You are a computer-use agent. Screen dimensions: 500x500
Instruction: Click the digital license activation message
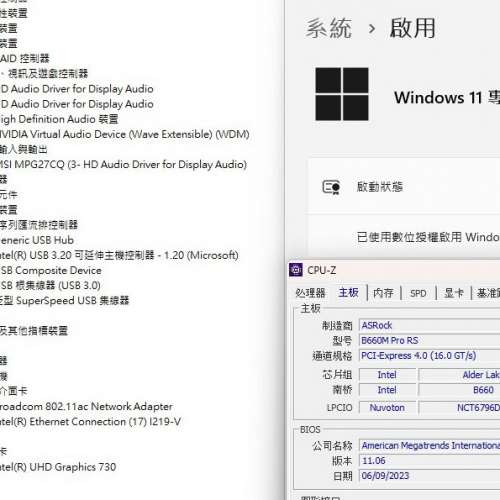(428, 237)
